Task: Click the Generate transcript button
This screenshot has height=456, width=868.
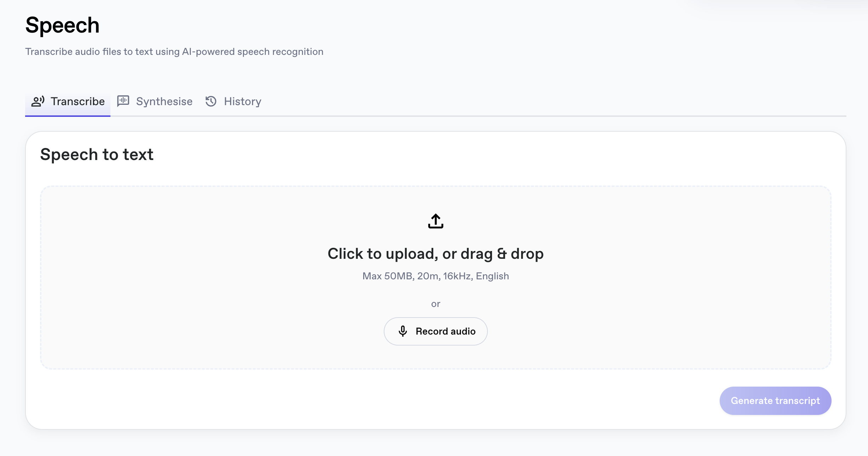Action: [x=775, y=401]
